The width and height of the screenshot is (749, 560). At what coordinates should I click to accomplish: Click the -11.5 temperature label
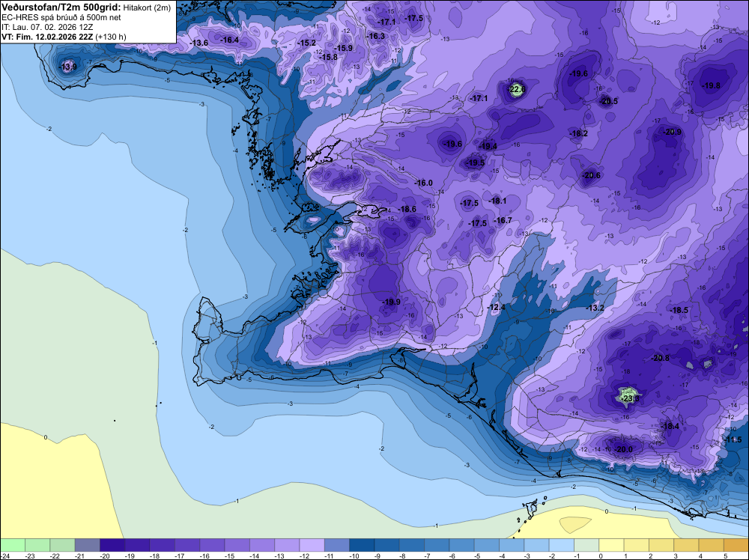tap(733, 439)
